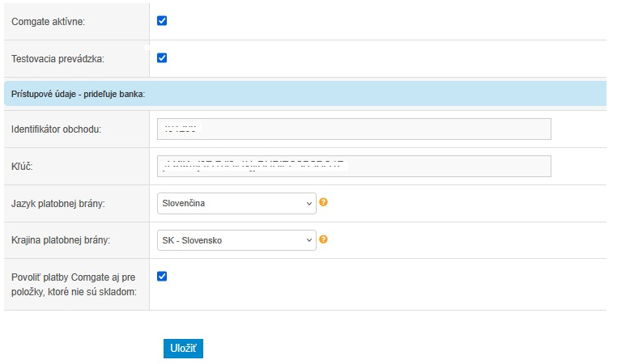Click the Identifikátor obchodu label
This screenshot has height=364, width=617.
[x=62, y=130]
